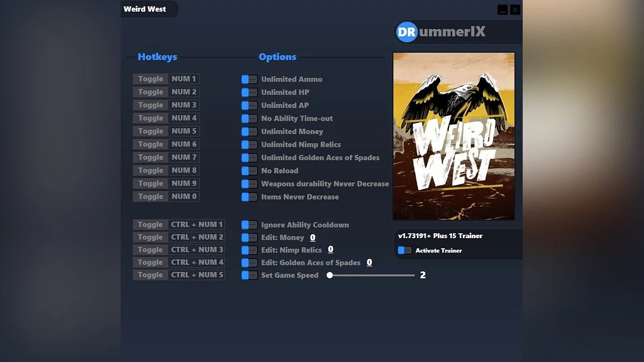Click Toggle button for NUM 2
Viewport: 644px width, 362px height.
click(150, 92)
